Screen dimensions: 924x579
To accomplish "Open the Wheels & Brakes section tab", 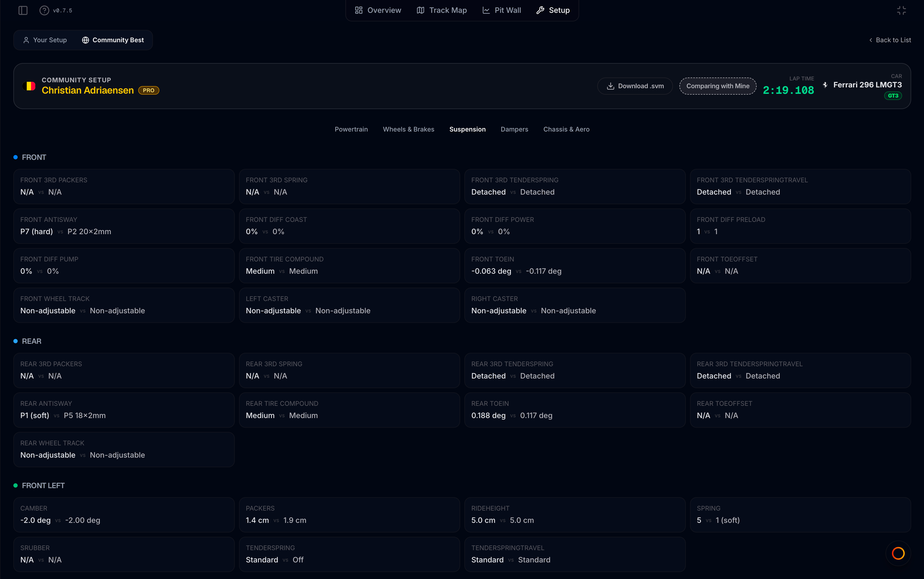I will click(x=409, y=129).
